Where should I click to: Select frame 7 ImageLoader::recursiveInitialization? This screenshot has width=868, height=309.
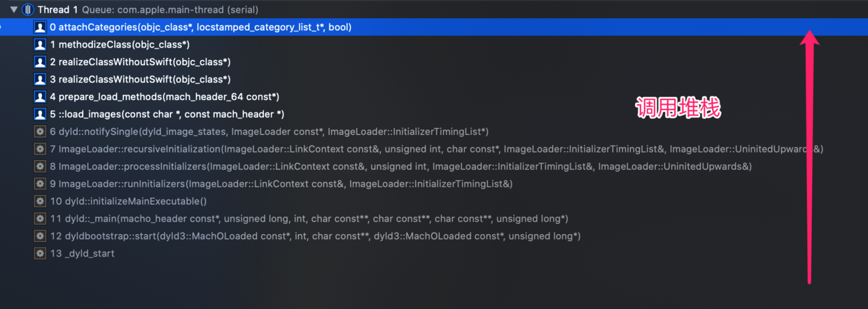[x=434, y=149]
